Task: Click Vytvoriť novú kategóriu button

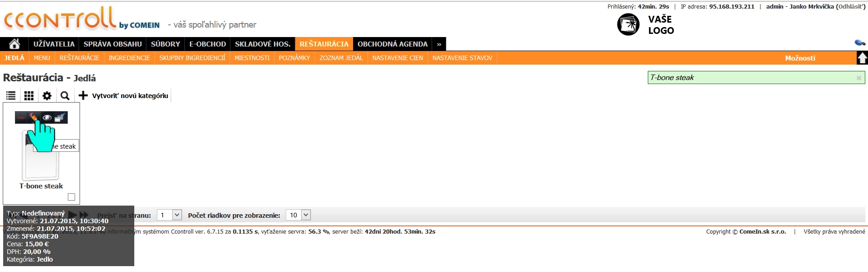Action: point(124,96)
